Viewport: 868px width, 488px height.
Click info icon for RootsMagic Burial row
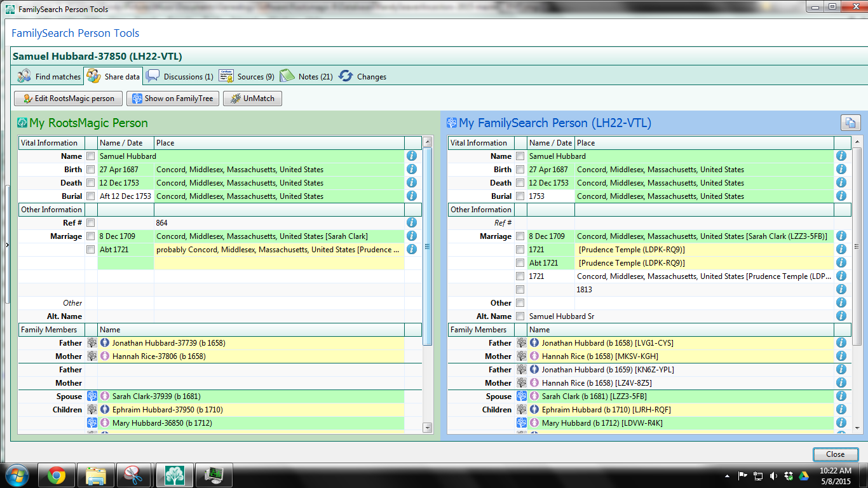pos(412,196)
